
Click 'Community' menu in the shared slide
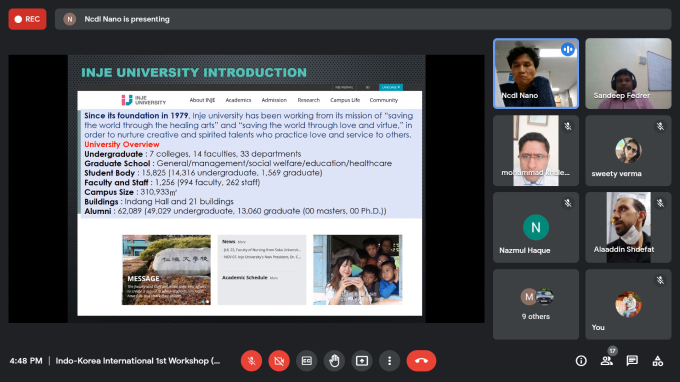[x=384, y=100]
